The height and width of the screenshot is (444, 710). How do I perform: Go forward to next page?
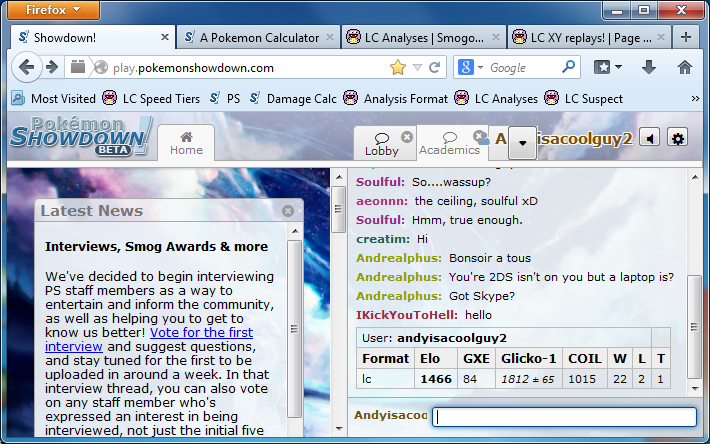point(52,67)
